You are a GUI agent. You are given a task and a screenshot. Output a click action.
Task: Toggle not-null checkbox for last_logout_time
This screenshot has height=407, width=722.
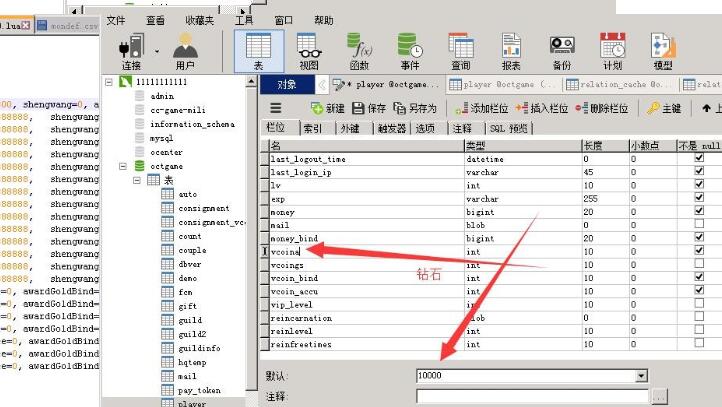coord(699,159)
